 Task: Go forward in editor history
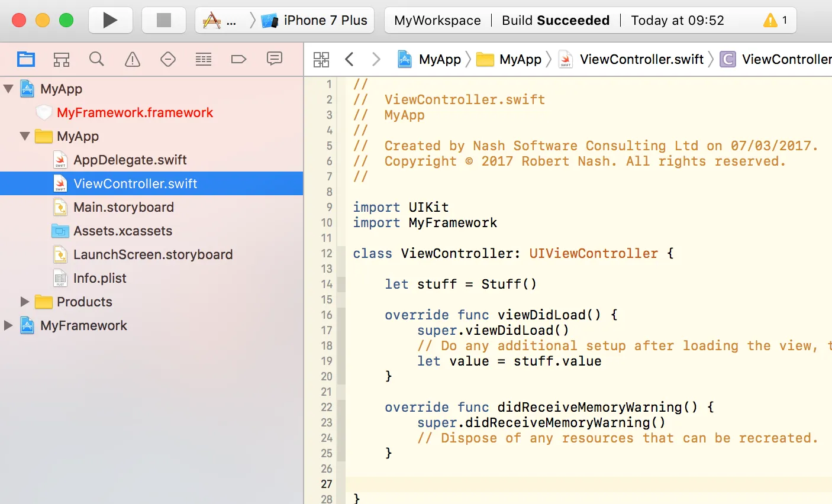[376, 59]
